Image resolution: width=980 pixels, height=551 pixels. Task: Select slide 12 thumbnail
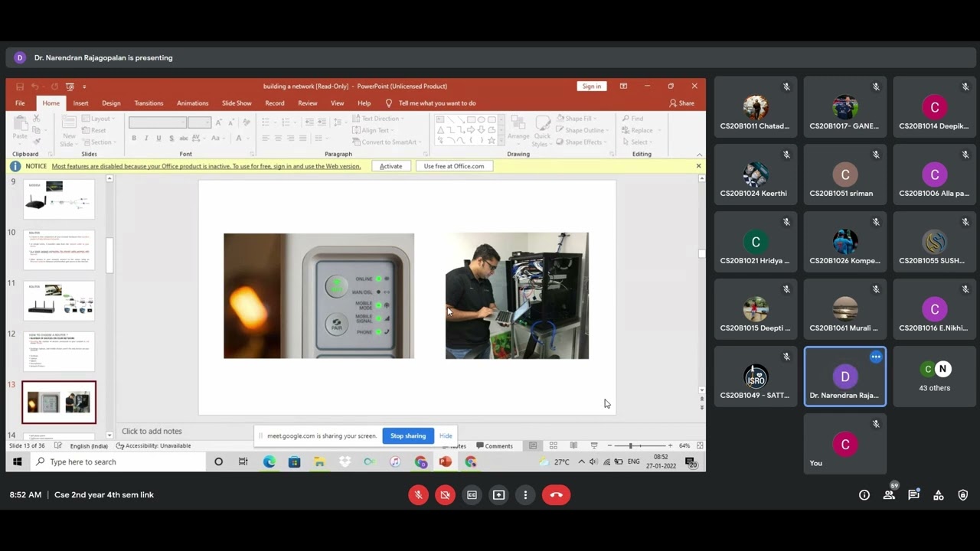pyautogui.click(x=59, y=351)
